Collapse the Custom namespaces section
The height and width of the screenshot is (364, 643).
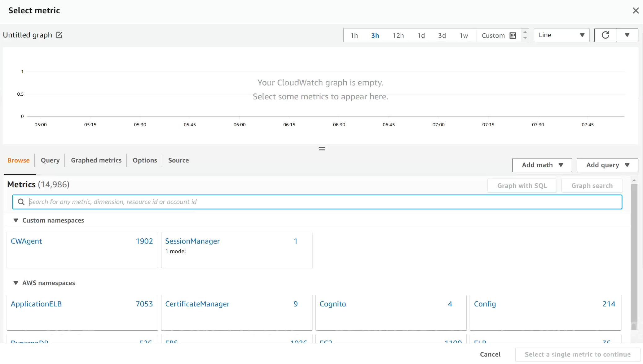click(15, 220)
